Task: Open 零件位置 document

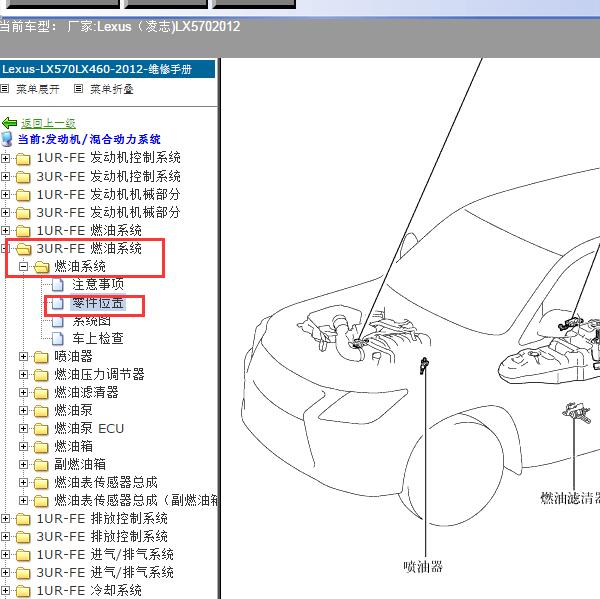Action: (98, 303)
